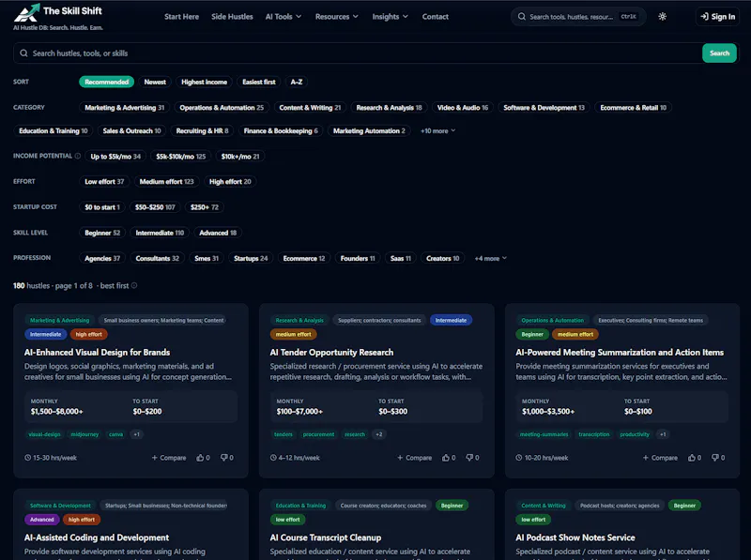Filter profession Consultants
The width and height of the screenshot is (751, 560).
click(x=157, y=259)
